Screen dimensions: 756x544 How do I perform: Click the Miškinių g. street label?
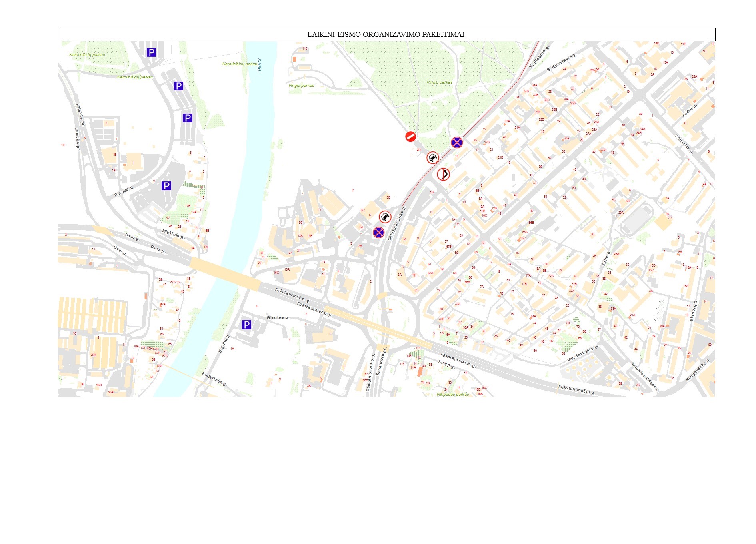point(173,234)
